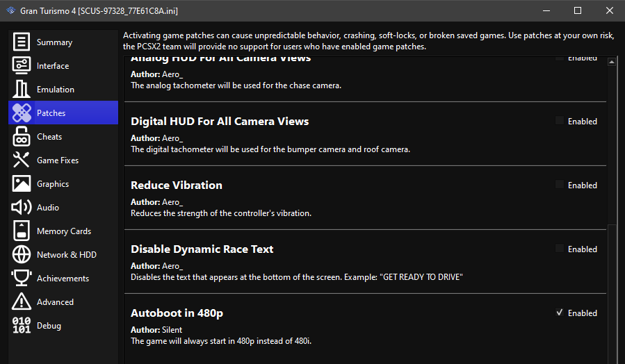Click the Interface sidebar icon
The height and width of the screenshot is (364, 625).
pyautogui.click(x=22, y=65)
